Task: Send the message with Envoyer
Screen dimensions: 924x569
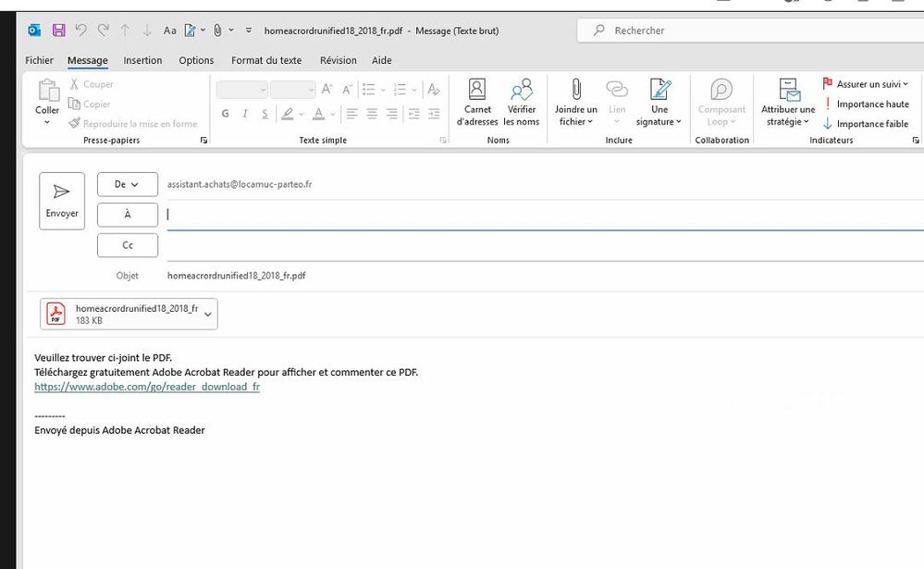Action: click(x=62, y=201)
